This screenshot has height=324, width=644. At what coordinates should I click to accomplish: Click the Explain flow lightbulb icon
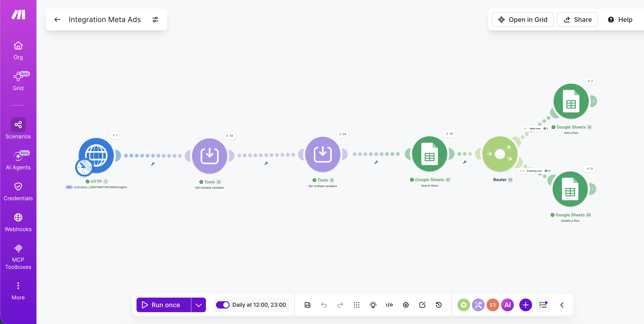[373, 304]
